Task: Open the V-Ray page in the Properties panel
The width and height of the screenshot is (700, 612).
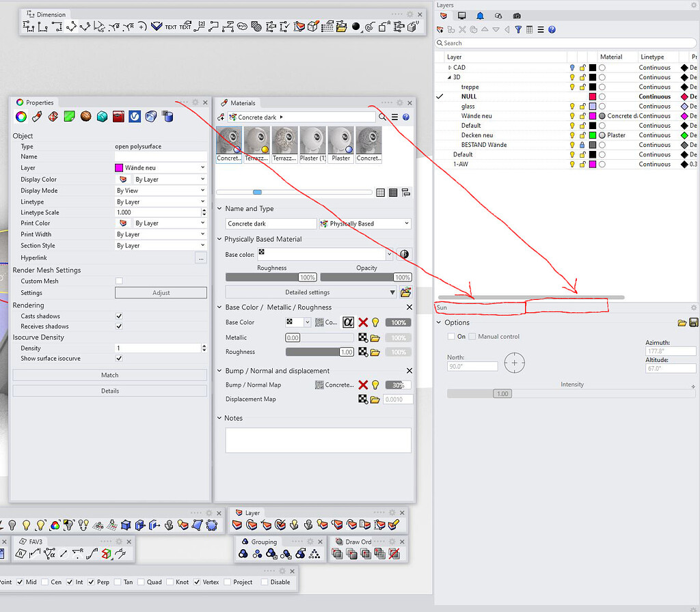Action: [x=134, y=117]
